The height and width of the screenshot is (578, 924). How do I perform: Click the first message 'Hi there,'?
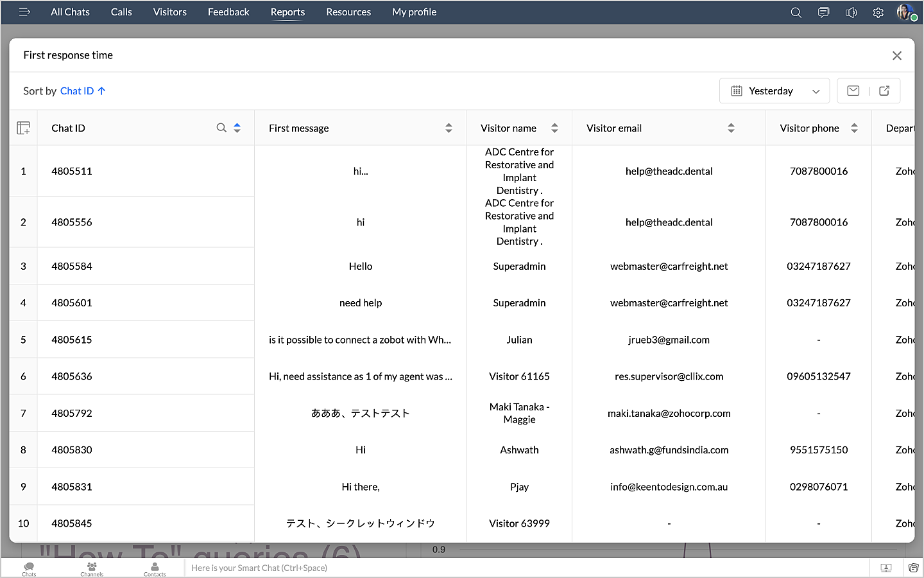tap(361, 487)
